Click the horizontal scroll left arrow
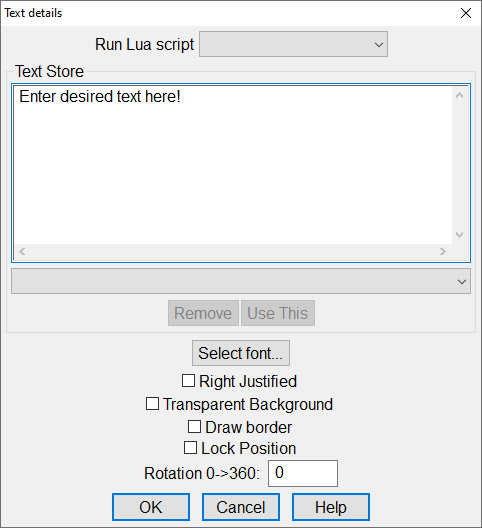 coord(22,252)
